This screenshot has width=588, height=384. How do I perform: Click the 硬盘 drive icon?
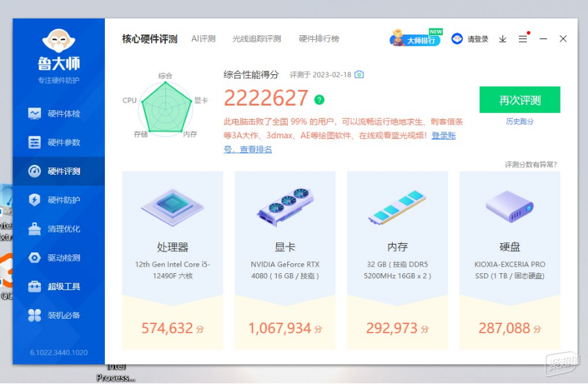pos(510,207)
